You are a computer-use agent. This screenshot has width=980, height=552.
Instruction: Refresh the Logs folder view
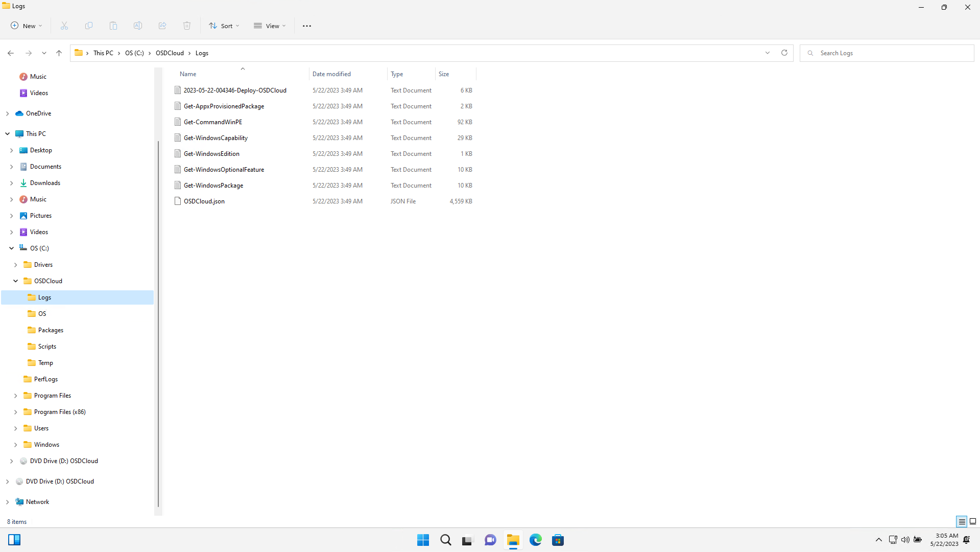[x=784, y=53]
